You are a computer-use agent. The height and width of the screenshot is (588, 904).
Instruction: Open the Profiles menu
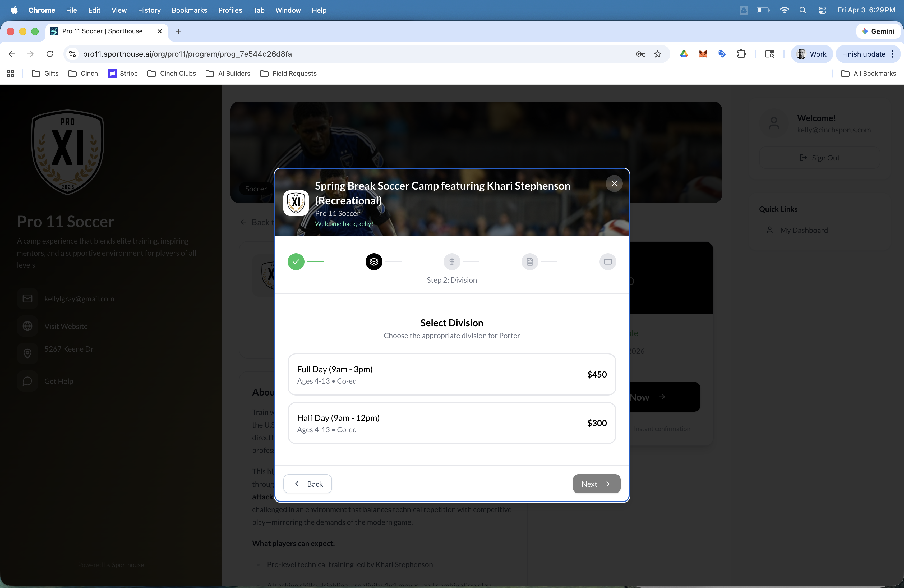click(x=230, y=10)
